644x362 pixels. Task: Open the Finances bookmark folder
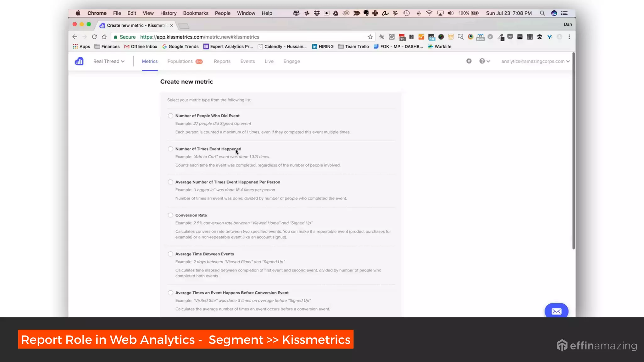pyautogui.click(x=107, y=47)
